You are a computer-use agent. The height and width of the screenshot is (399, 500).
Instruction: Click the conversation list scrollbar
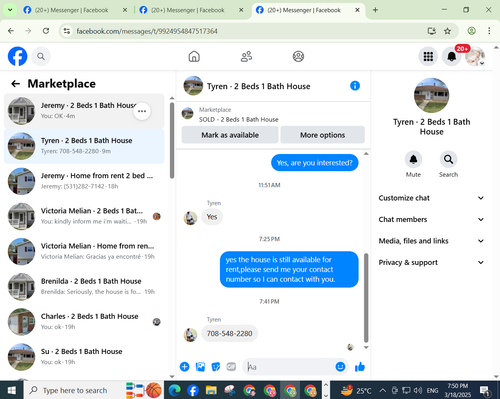pos(172,140)
